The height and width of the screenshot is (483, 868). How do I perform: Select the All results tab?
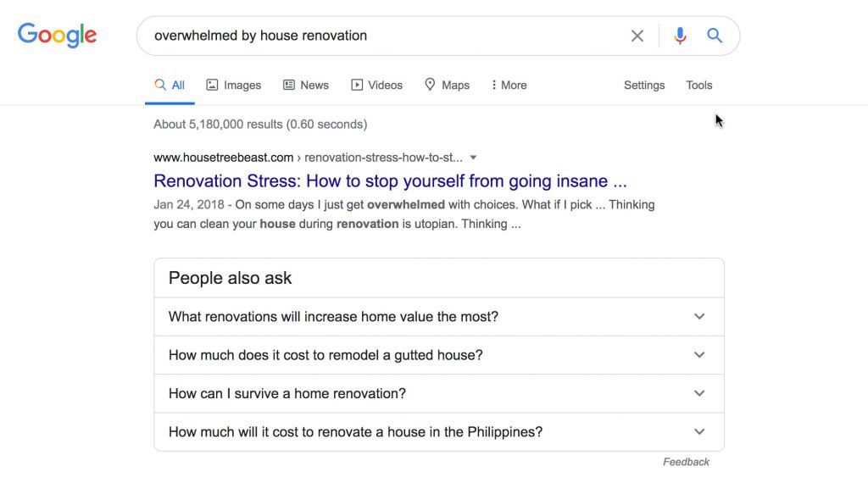pos(170,85)
